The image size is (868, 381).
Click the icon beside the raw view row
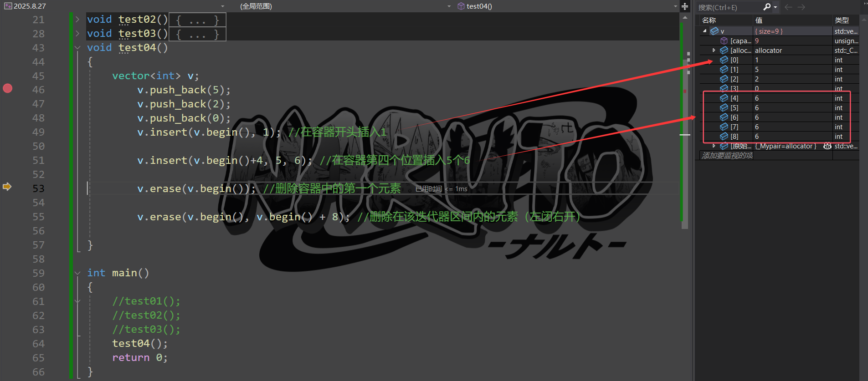(x=724, y=146)
